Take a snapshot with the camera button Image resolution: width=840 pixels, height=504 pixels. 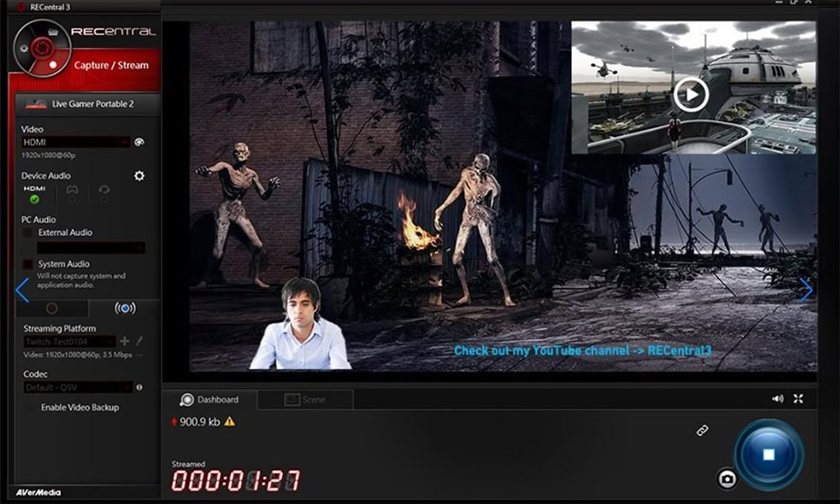tap(727, 478)
